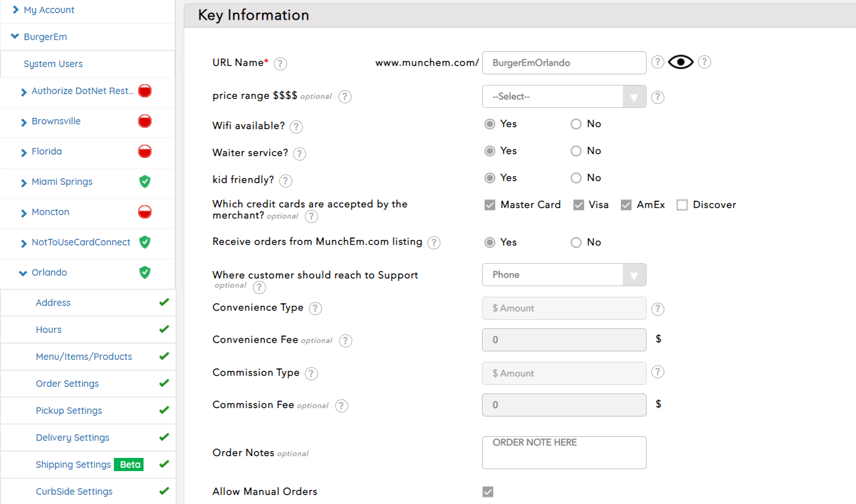Image resolution: width=856 pixels, height=504 pixels.
Task: Uncheck the Allow Manual Orders checkbox
Action: pos(488,491)
